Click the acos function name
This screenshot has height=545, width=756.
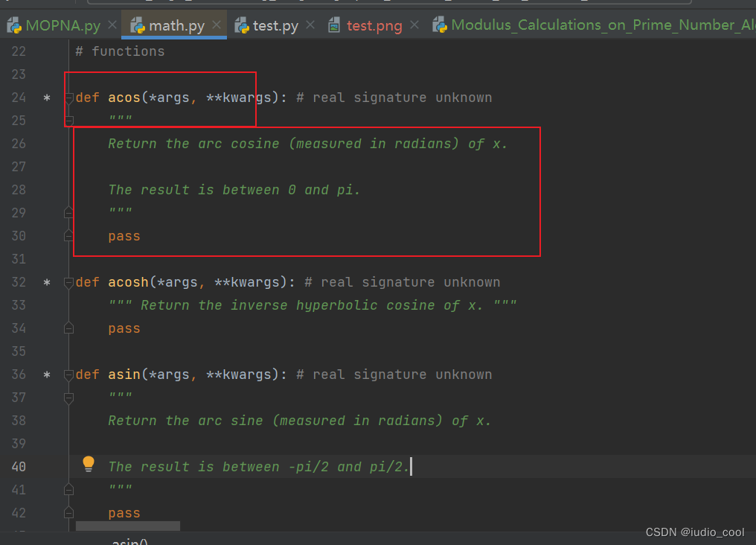pyautogui.click(x=124, y=98)
